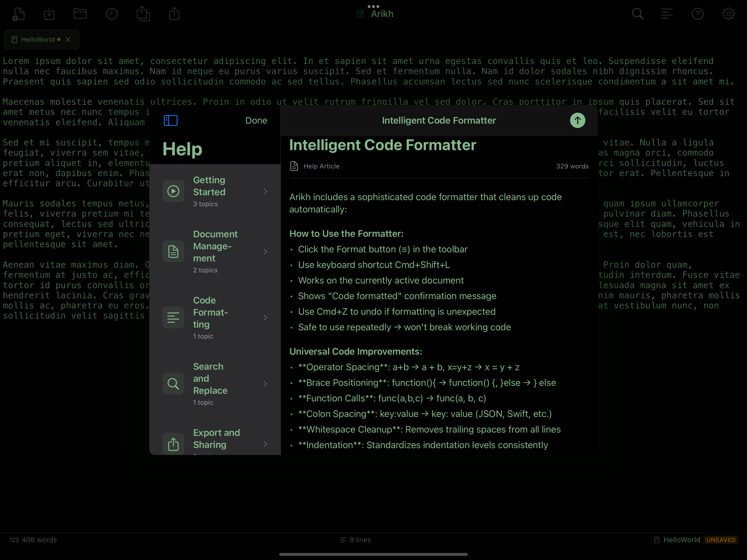Open the folder browser icon
Screen dimensions: 747x560
[80, 14]
